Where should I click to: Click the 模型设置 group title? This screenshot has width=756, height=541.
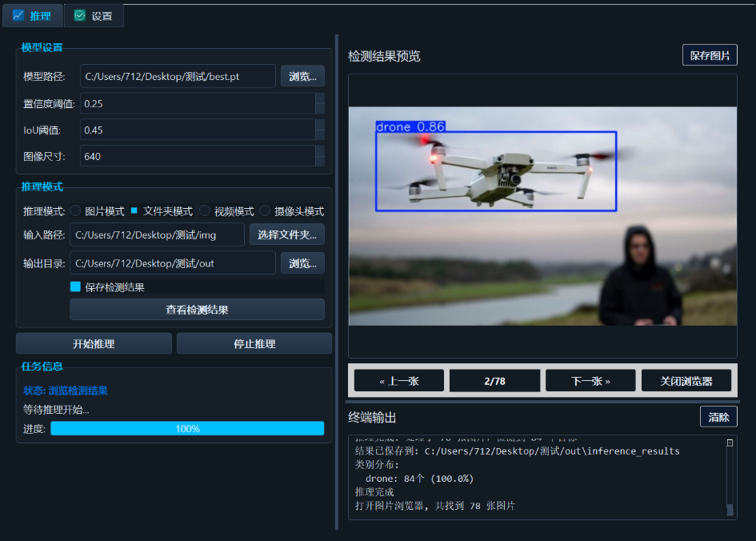[42, 47]
